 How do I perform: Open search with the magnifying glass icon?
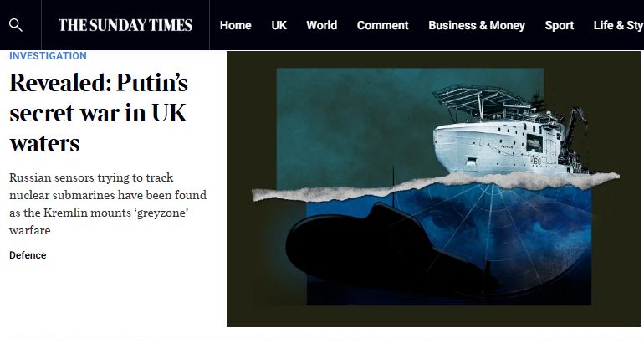click(16, 25)
